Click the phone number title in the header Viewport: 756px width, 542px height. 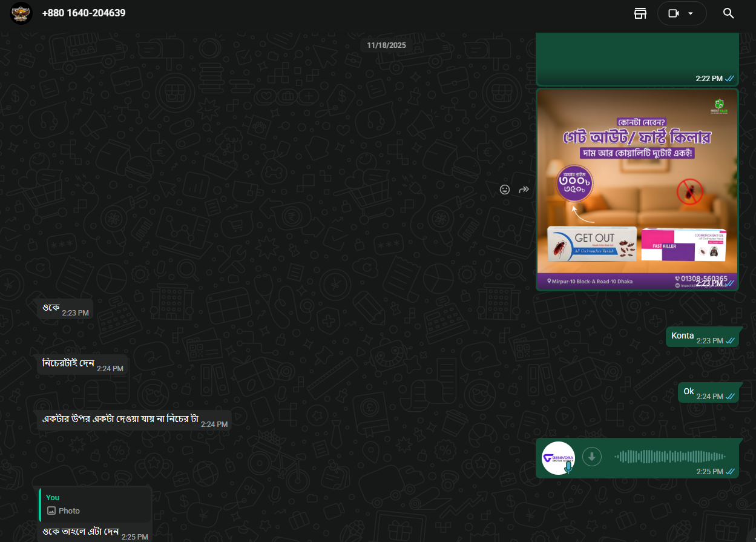click(83, 13)
